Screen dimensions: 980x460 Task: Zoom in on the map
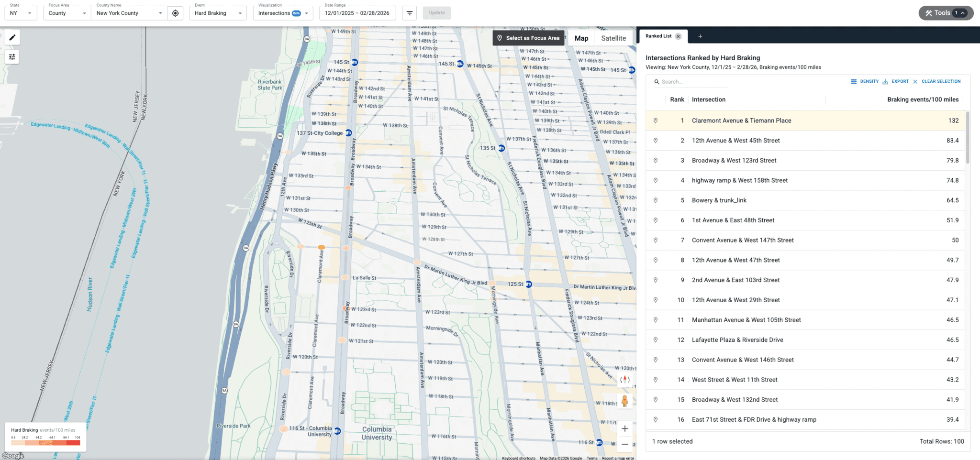[x=624, y=428]
